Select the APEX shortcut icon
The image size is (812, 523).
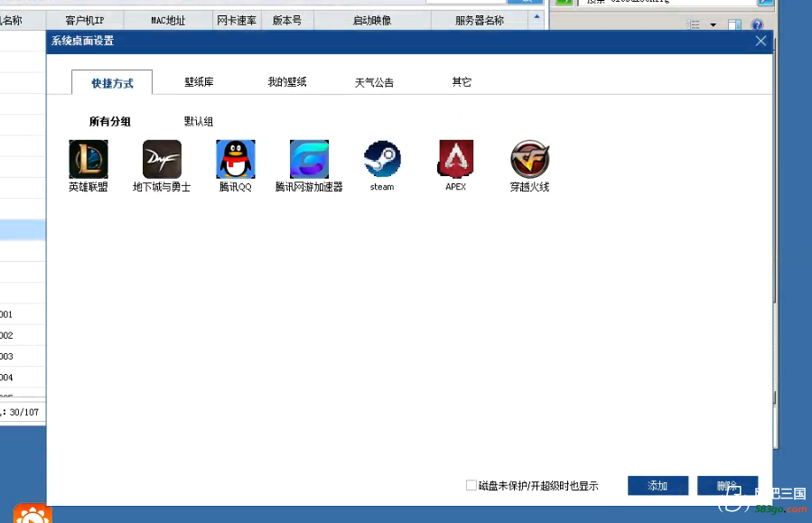456,160
